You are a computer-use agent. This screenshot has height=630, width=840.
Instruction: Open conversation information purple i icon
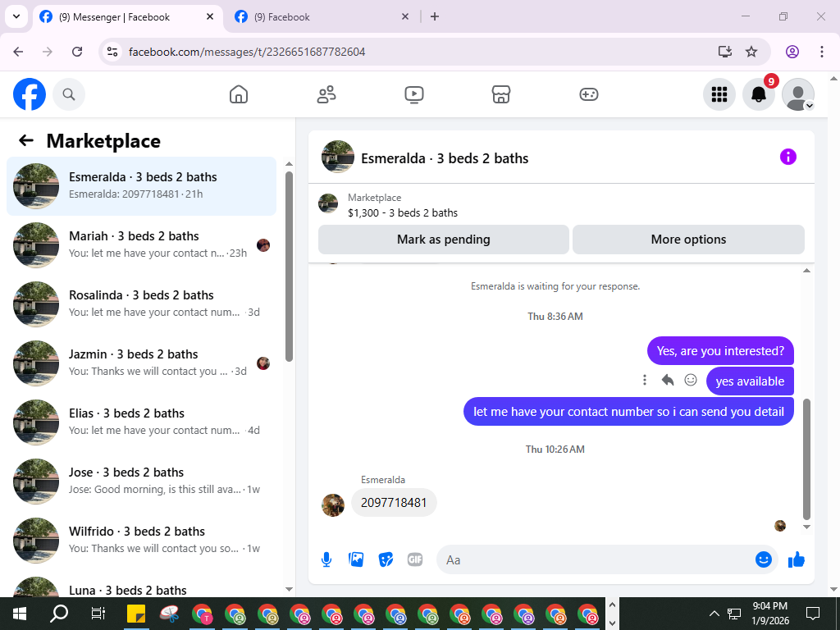788,157
